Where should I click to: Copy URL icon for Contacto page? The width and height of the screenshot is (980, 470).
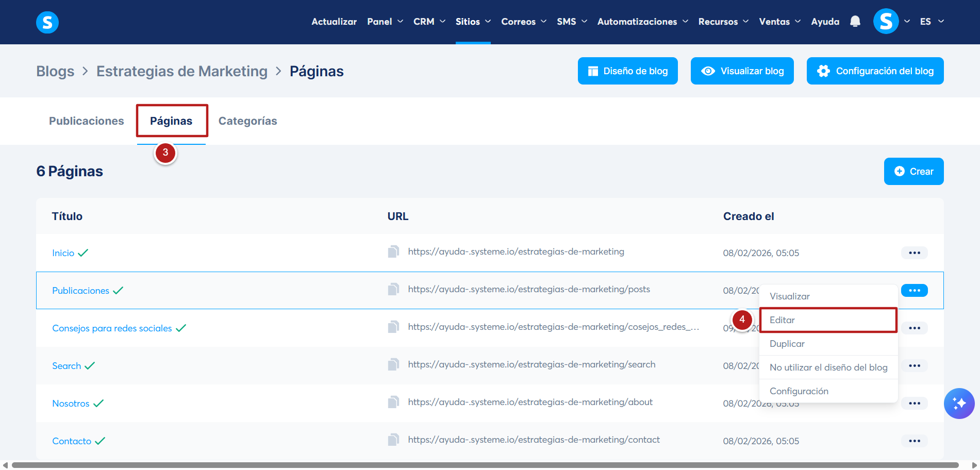point(393,440)
